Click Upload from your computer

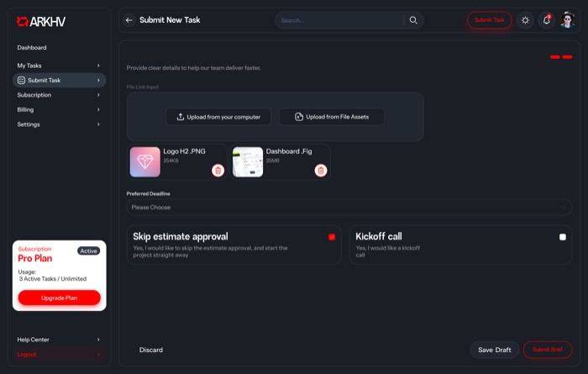[218, 117]
